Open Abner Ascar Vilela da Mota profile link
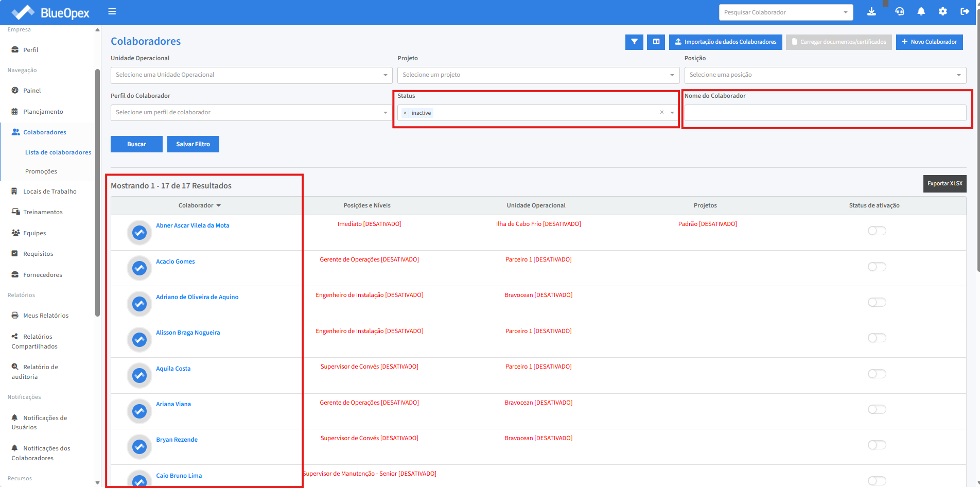The image size is (980, 488). click(192, 225)
